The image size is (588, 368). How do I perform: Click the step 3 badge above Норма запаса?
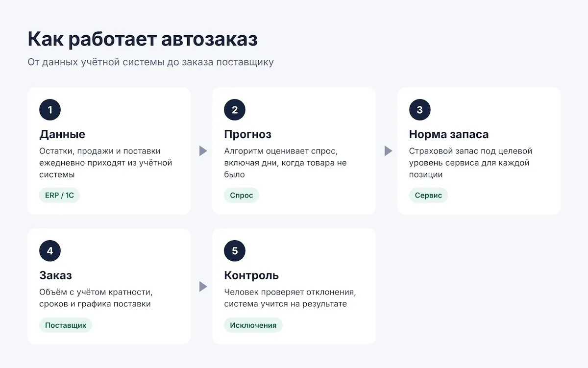pyautogui.click(x=420, y=110)
